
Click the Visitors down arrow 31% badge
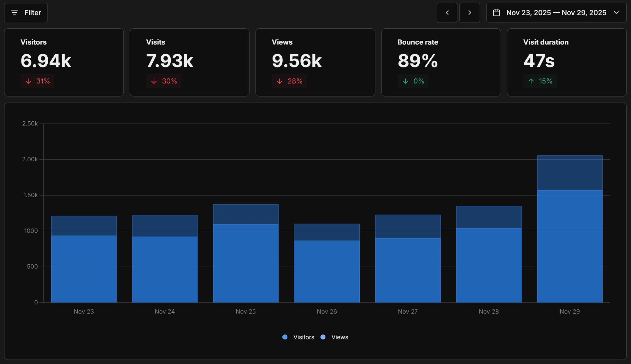coord(38,81)
